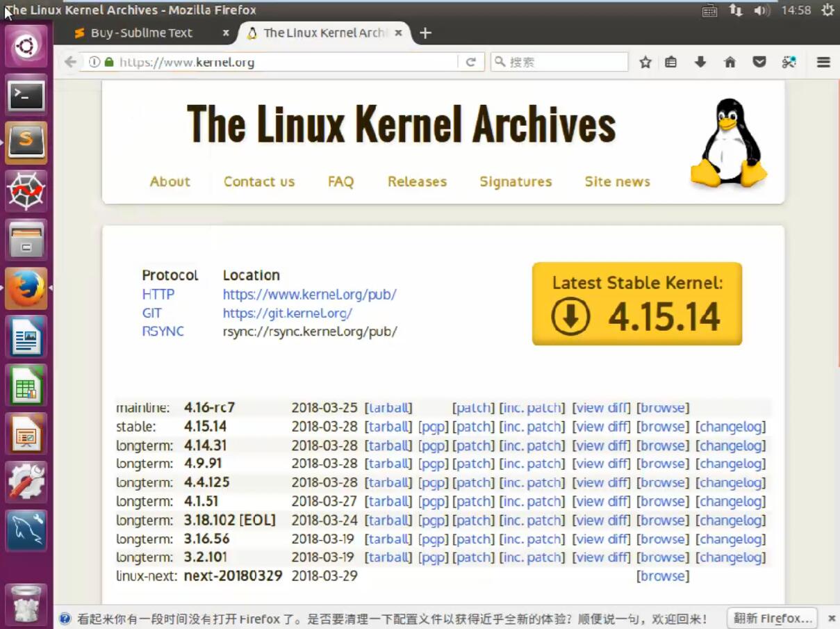Open the Signatures navigation item
Viewport: 840px width, 629px height.
pos(516,181)
